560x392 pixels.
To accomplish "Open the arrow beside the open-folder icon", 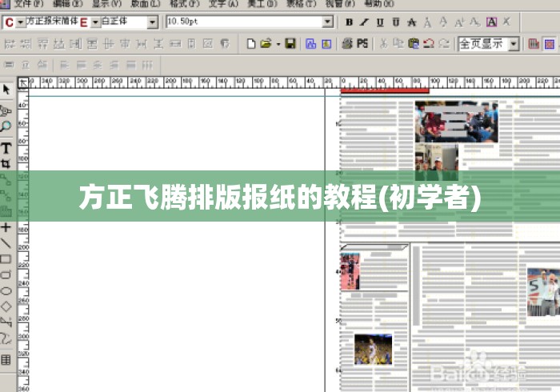I will pos(278,44).
